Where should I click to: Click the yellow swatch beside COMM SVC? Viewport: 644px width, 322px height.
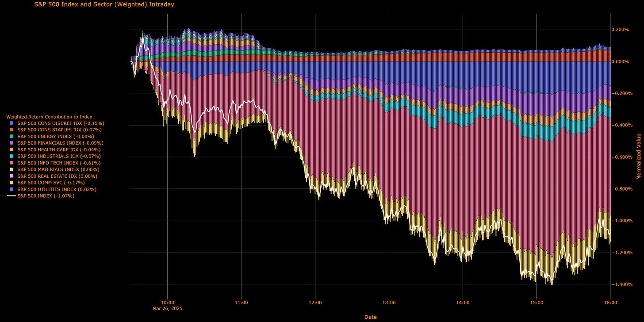pos(11,182)
